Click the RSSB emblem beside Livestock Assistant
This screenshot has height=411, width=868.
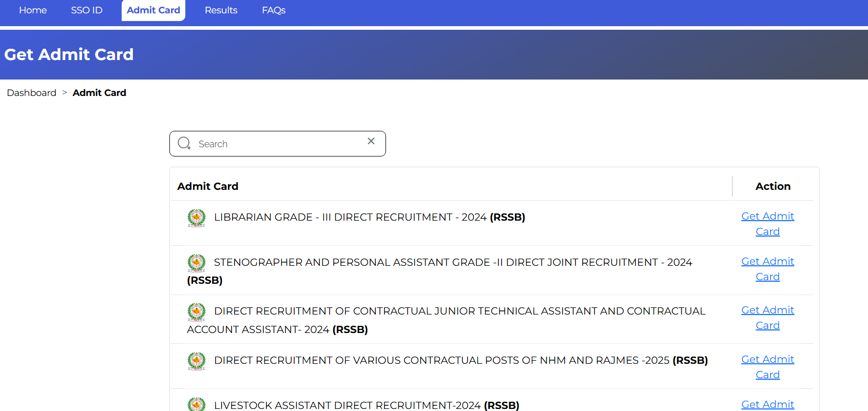pos(197,404)
